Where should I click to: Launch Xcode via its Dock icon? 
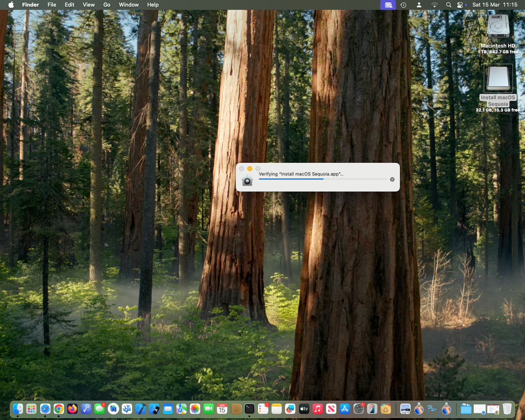(140, 409)
